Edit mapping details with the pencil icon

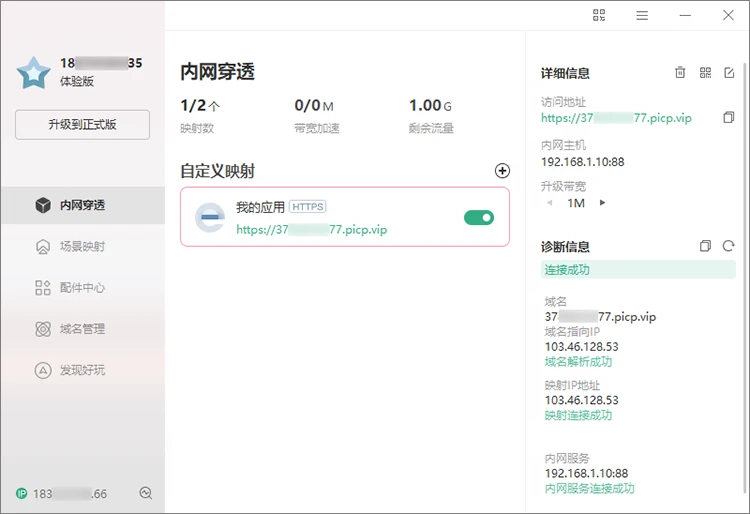click(x=729, y=73)
